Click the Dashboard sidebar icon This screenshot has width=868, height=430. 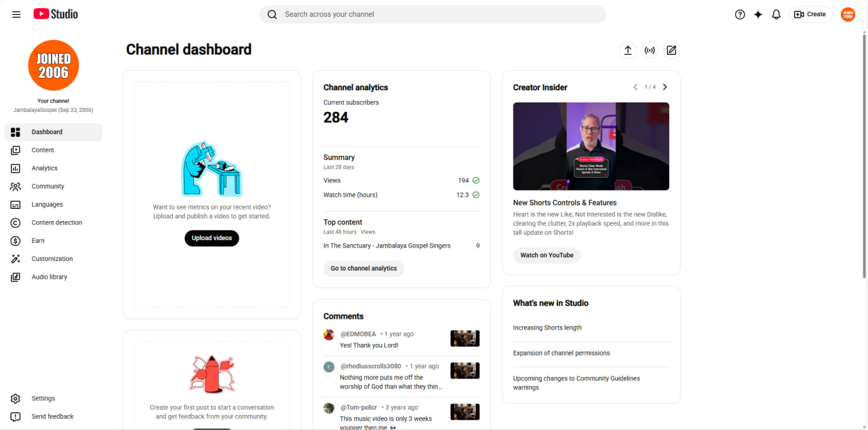[16, 132]
